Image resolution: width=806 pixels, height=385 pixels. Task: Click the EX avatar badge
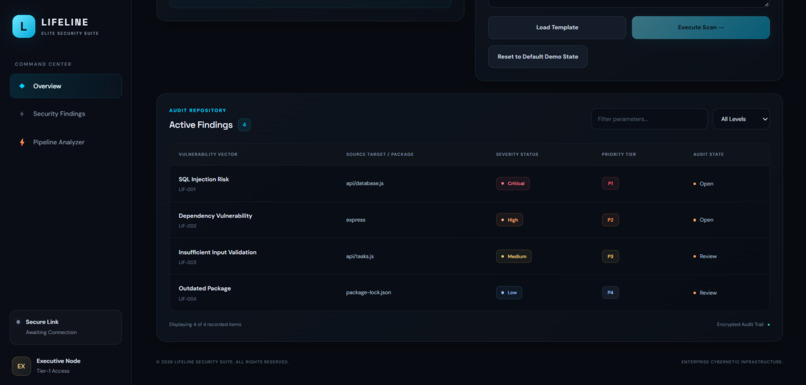21,366
